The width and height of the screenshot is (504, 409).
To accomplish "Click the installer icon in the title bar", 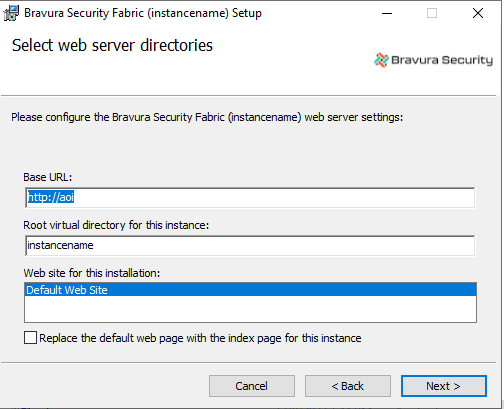I will coord(11,13).
